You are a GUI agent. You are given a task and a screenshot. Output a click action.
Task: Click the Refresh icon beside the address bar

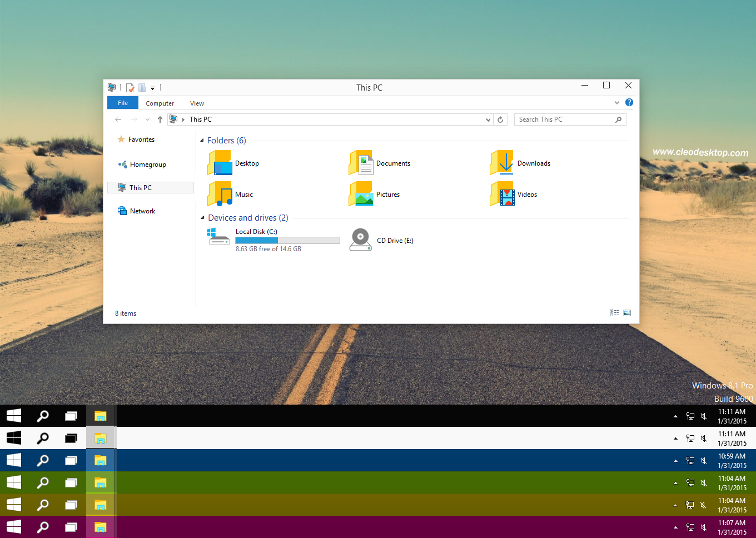point(500,119)
